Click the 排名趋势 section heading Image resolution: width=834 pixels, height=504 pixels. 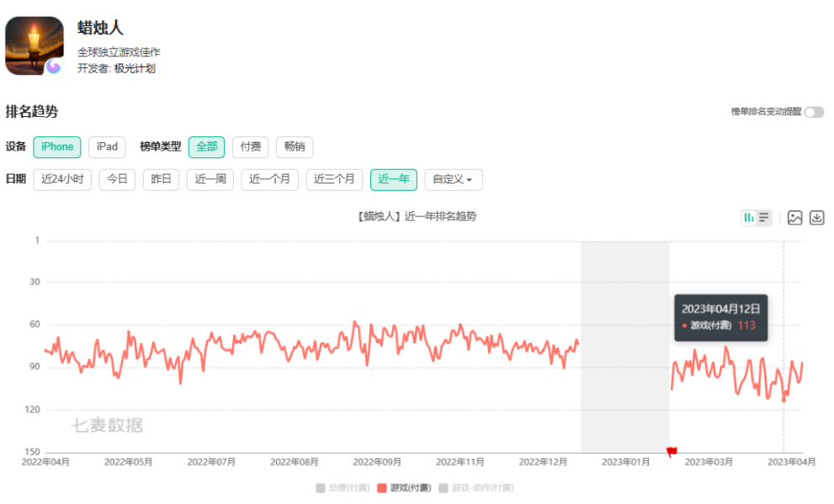click(x=31, y=112)
